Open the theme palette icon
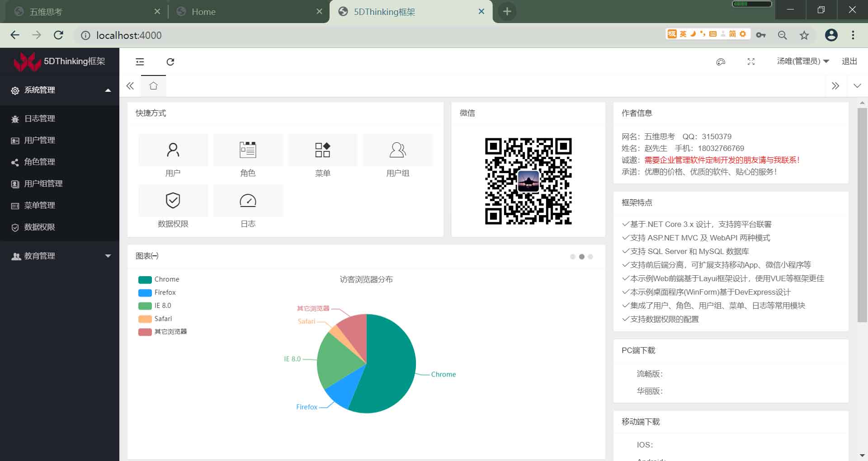The image size is (868, 461). (x=721, y=62)
